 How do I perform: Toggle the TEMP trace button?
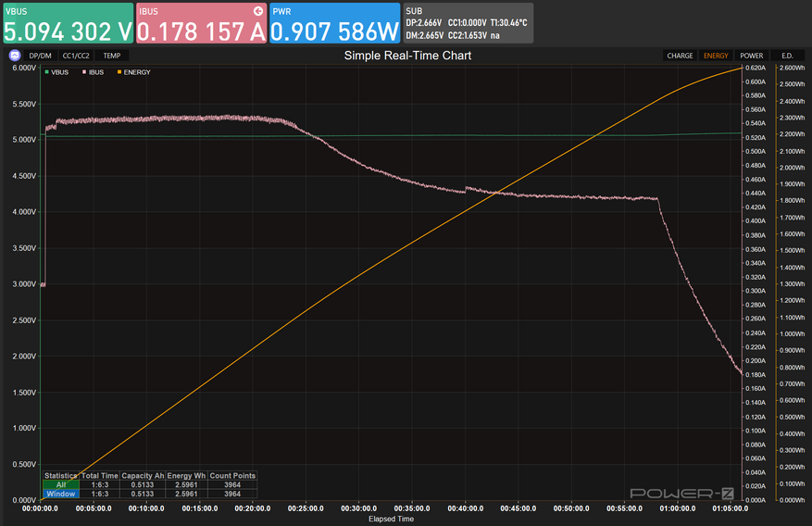(x=112, y=56)
